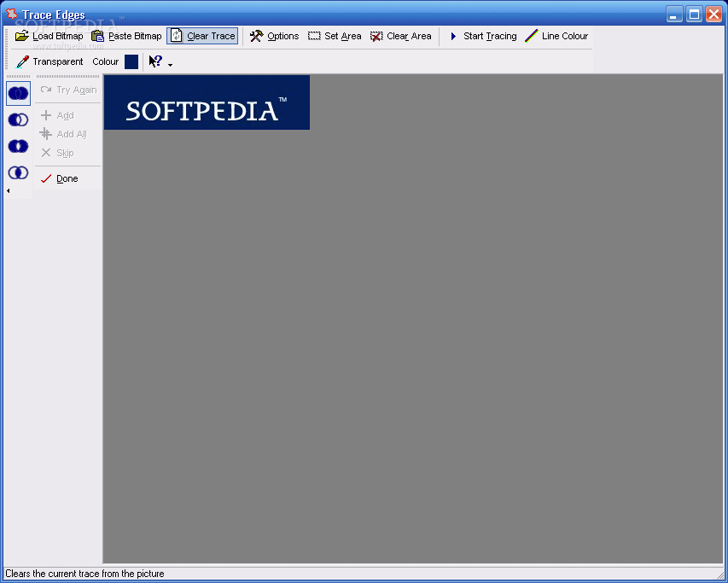Minimize the Trace Edges window
728x583 pixels.
[674, 15]
